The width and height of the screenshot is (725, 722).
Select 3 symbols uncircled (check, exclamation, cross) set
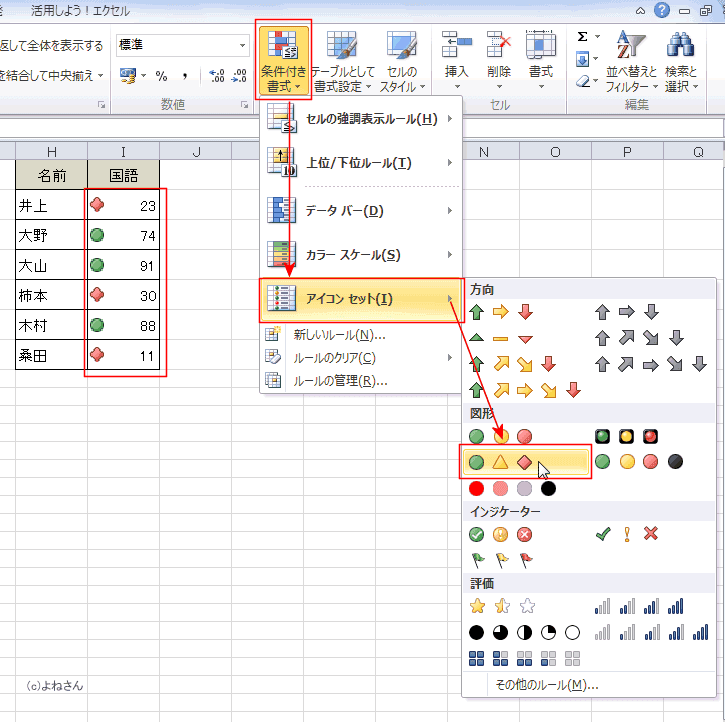(627, 534)
